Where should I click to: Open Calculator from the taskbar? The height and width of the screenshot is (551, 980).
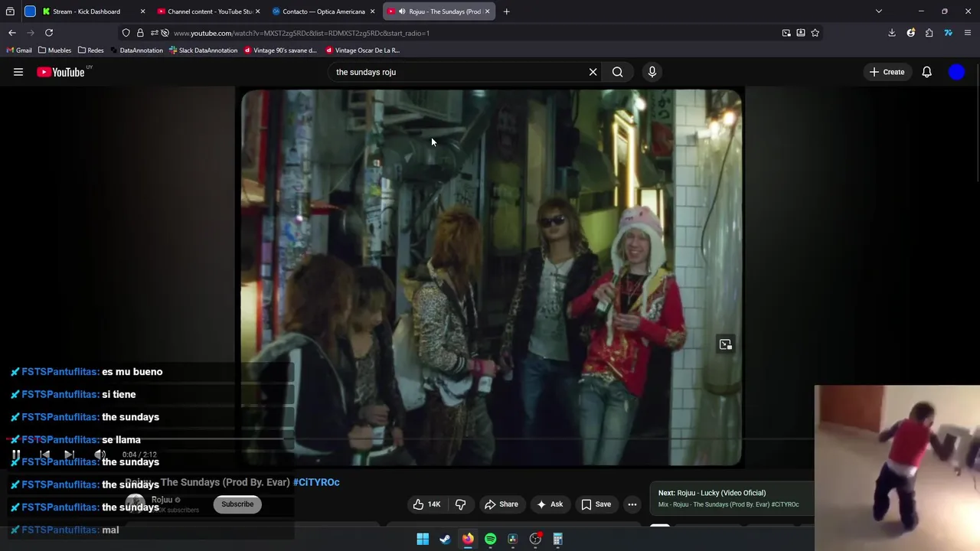tap(558, 539)
